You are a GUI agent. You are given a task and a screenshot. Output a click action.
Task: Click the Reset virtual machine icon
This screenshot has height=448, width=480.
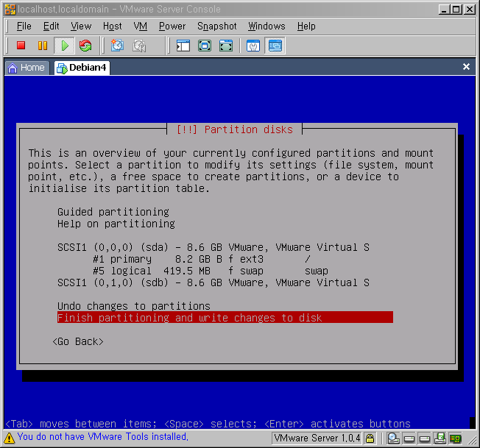click(85, 46)
